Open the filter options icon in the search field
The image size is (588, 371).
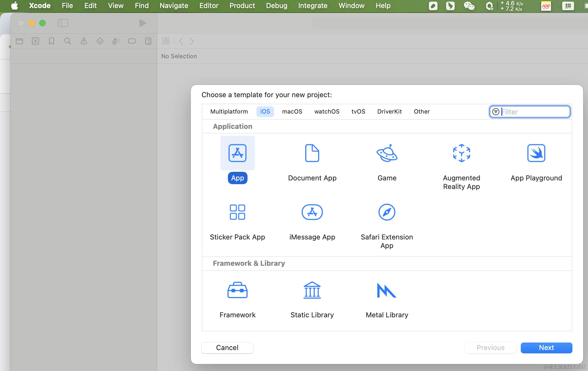(496, 112)
